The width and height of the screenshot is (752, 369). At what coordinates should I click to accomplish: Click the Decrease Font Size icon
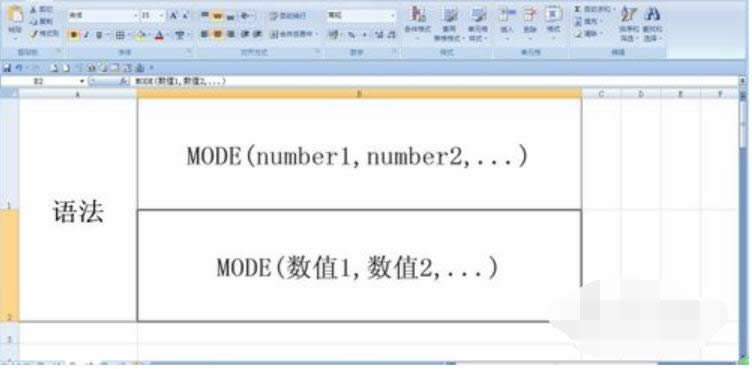(186, 16)
